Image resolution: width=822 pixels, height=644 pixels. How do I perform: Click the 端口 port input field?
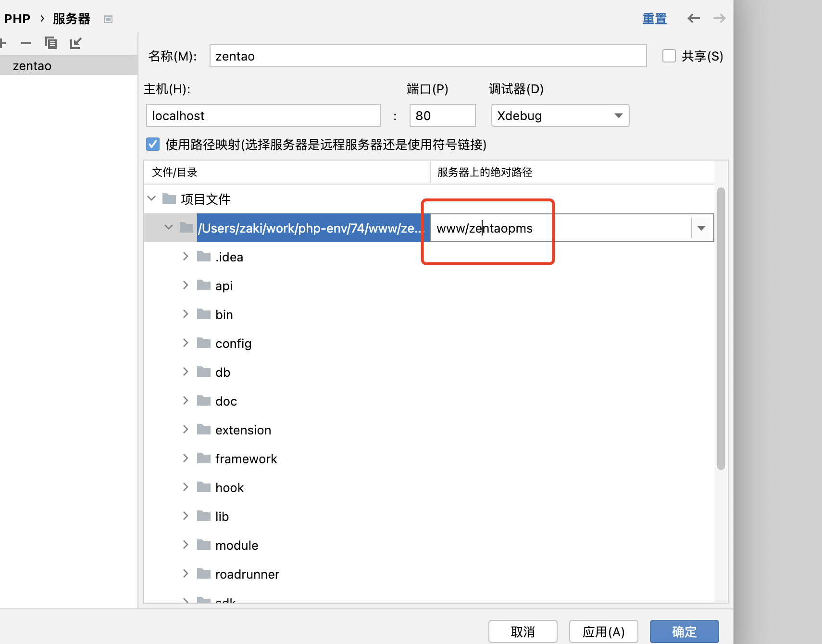(442, 116)
